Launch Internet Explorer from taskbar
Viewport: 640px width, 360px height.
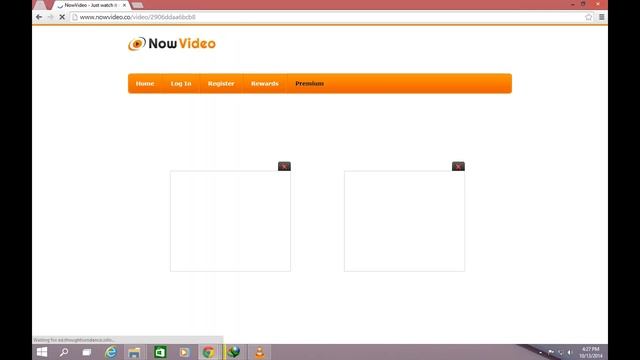111,352
